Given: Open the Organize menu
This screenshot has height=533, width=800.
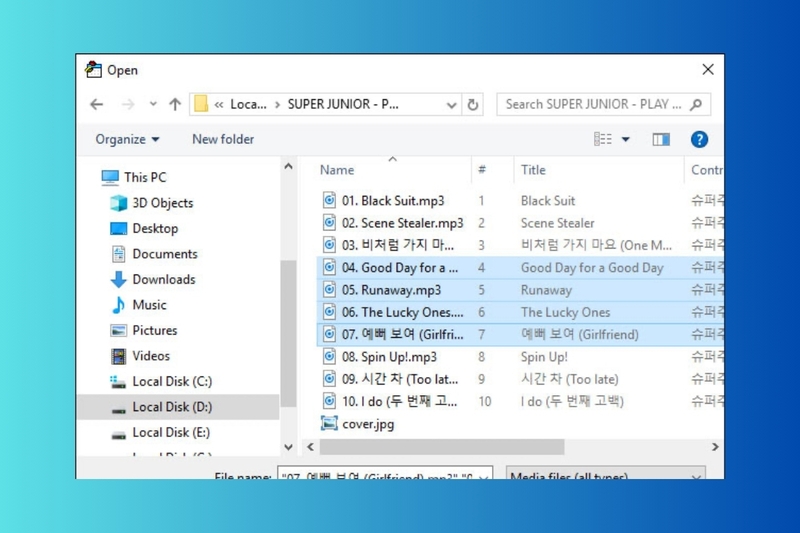Looking at the screenshot, I should point(127,139).
